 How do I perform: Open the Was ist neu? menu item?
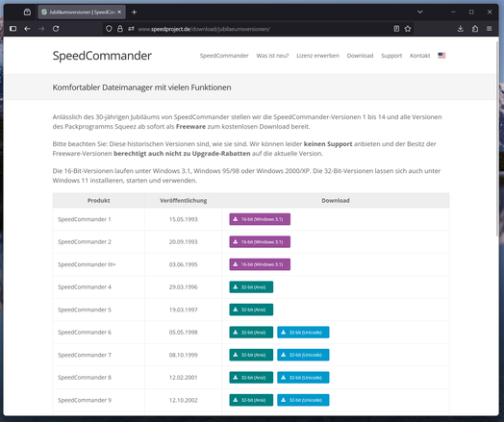point(272,56)
